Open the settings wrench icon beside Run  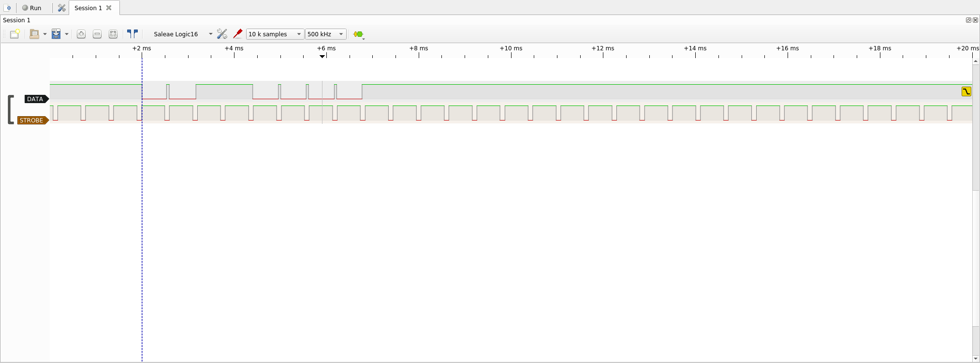tap(61, 8)
